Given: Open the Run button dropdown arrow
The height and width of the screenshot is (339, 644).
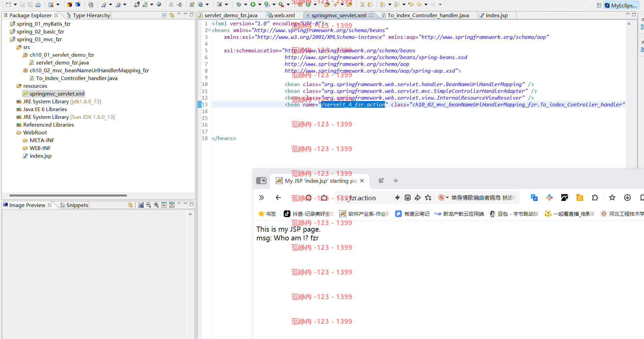Looking at the screenshot, I should 259,4.
